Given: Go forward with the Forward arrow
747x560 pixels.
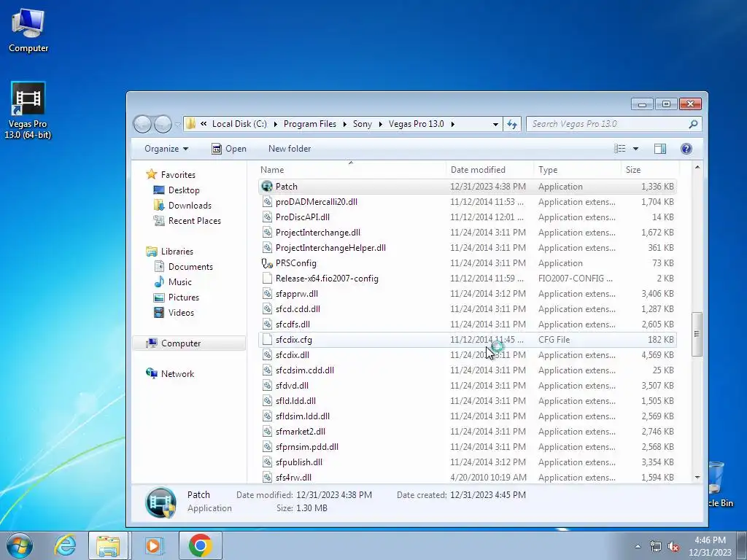Looking at the screenshot, I should (x=163, y=124).
